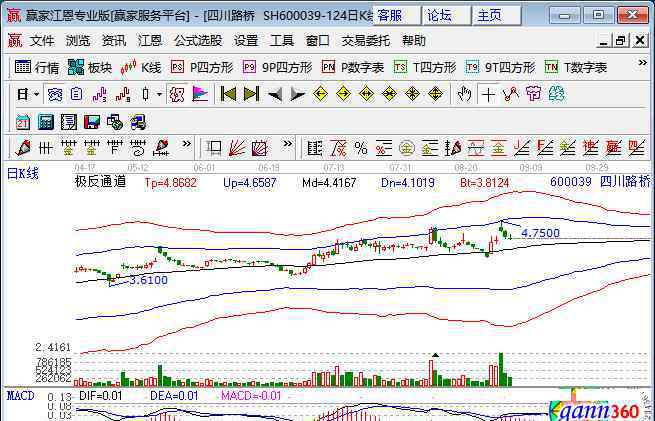Click the purple 节 icon
This screenshot has height=421, width=655.
533,94
